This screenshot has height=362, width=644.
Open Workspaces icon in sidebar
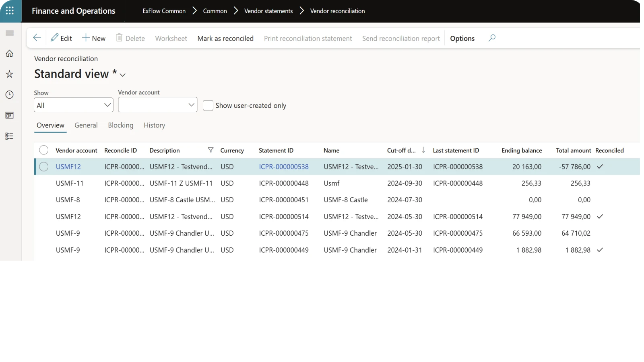click(x=10, y=115)
